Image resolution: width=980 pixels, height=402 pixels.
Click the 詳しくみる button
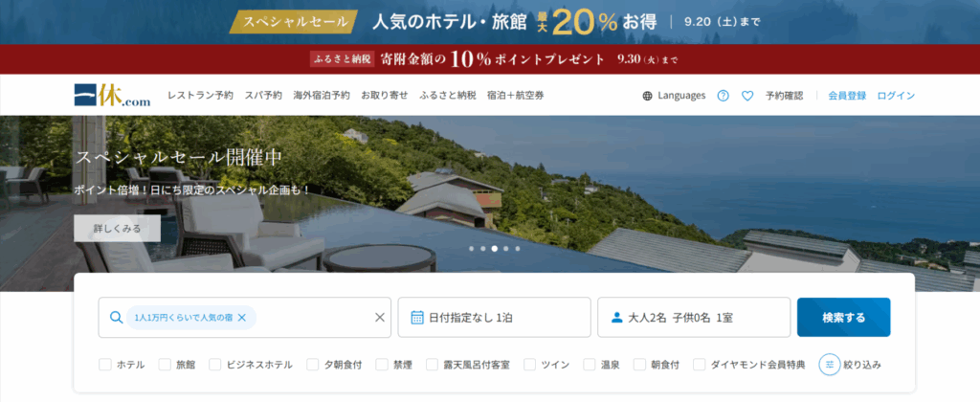tap(117, 229)
